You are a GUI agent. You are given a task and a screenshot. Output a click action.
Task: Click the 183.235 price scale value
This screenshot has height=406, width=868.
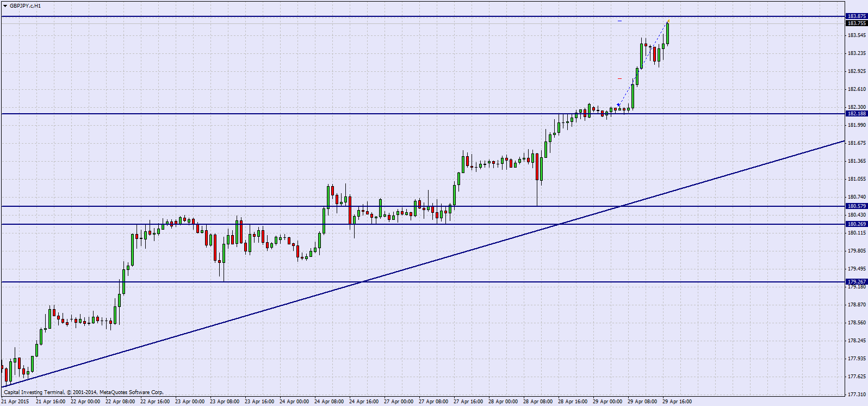[857, 53]
